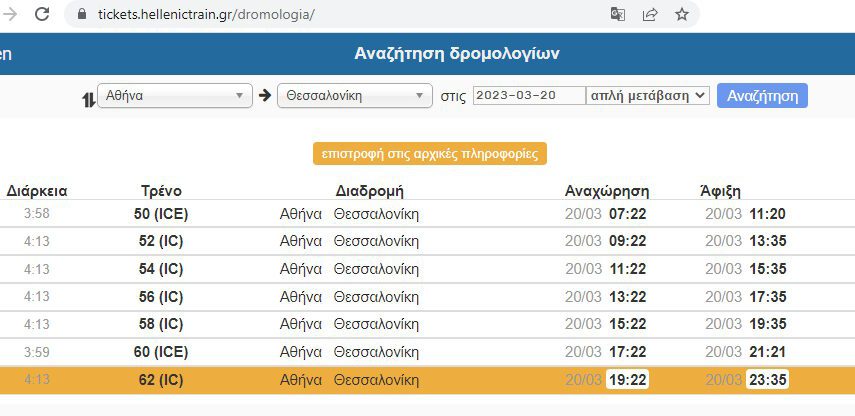Click the browser reload icon
The height and width of the screenshot is (416, 855).
point(42,15)
